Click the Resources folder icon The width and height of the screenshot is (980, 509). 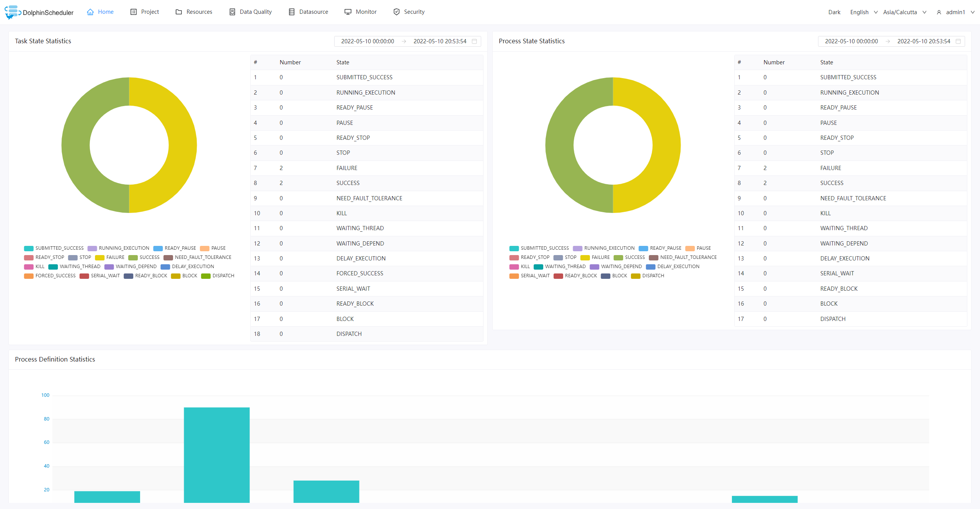(x=179, y=12)
